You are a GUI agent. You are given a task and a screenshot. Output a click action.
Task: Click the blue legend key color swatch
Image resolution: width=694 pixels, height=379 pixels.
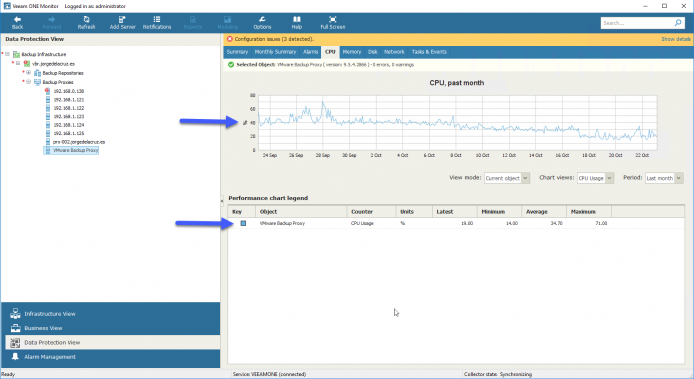(243, 223)
